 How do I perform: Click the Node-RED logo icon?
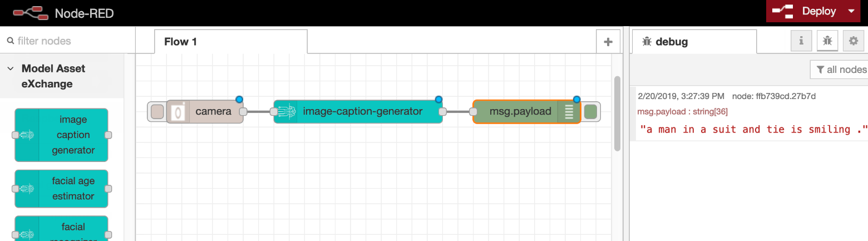(31, 12)
